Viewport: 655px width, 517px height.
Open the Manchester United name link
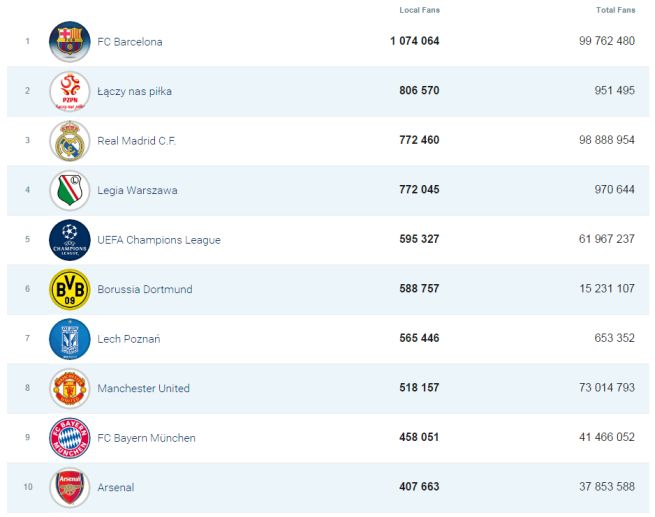(143, 388)
